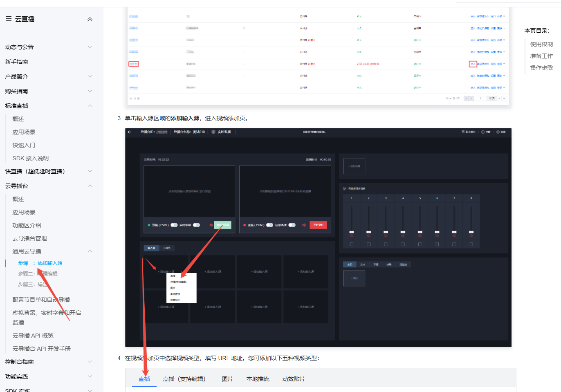Open 云导播台 API 开发手册 page
The width and height of the screenshot is (561, 392).
[x=42, y=349]
